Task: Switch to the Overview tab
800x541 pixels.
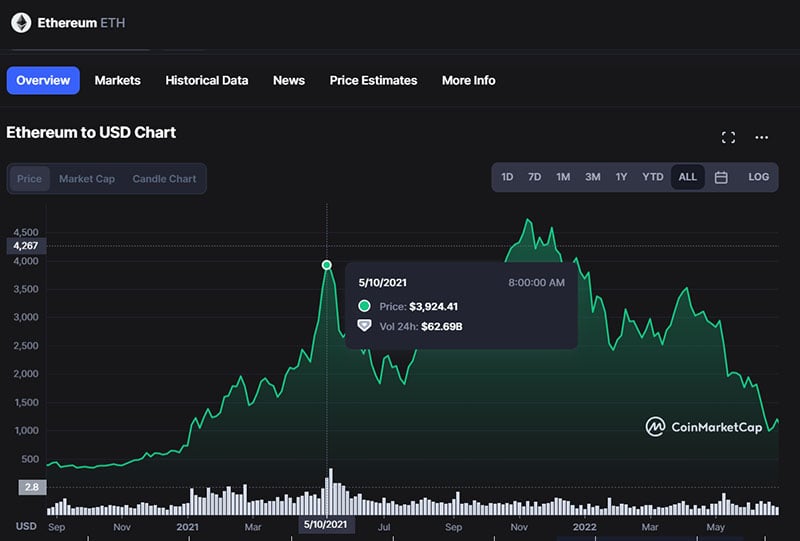Action: 43,80
